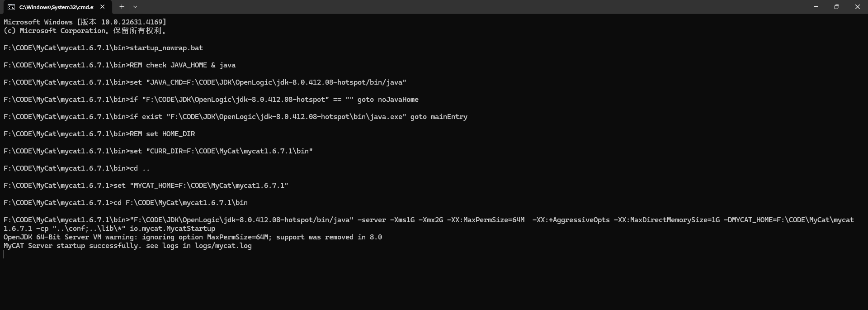The width and height of the screenshot is (868, 310).
Task: Click the logs/mycat.log path text
Action: pos(223,246)
